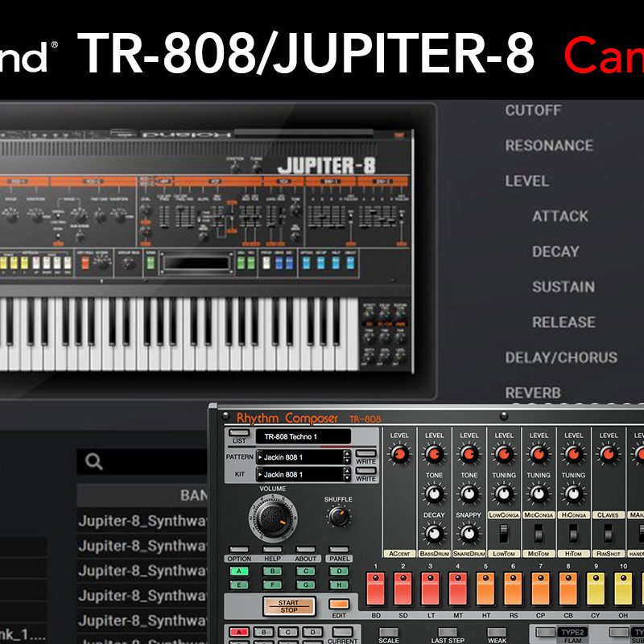Flip the LowConga/LowTom switch
Viewport: 644px width, 644px height.
(x=504, y=534)
